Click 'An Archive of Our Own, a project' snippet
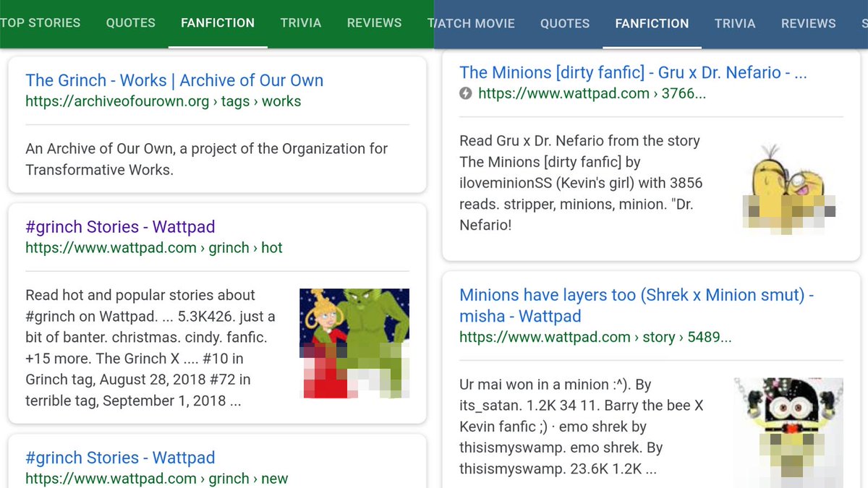This screenshot has width=868, height=488. point(207,159)
